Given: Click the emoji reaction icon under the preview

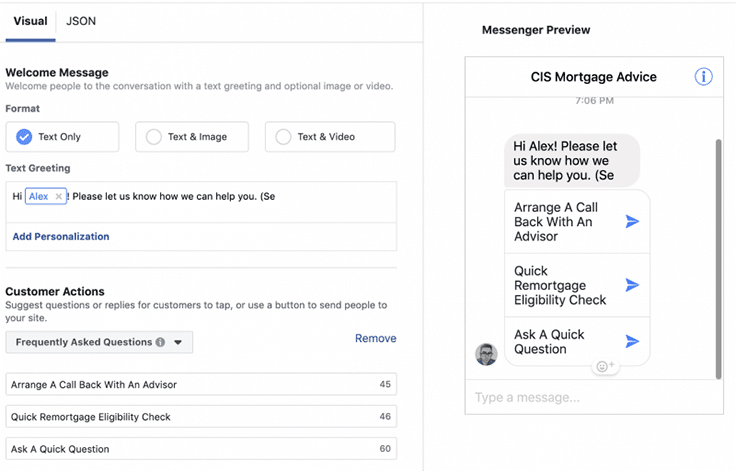Looking at the screenshot, I should click(606, 367).
